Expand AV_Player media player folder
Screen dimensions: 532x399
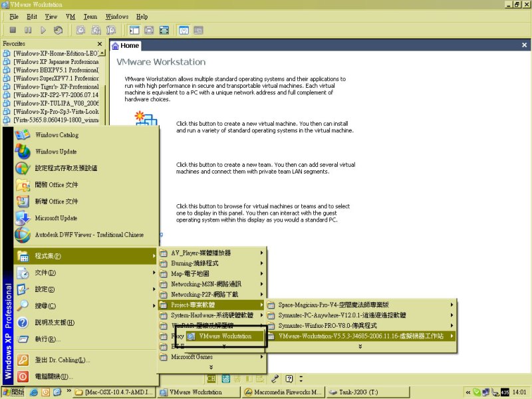click(x=212, y=253)
